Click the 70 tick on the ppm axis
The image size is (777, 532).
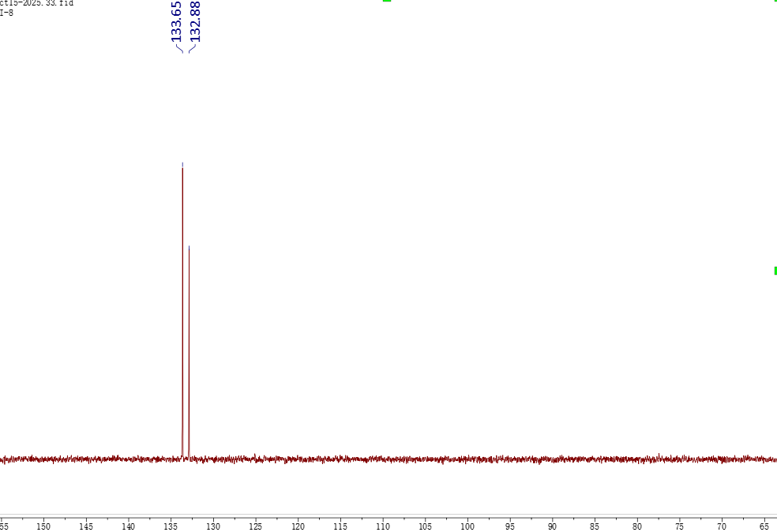point(722,526)
